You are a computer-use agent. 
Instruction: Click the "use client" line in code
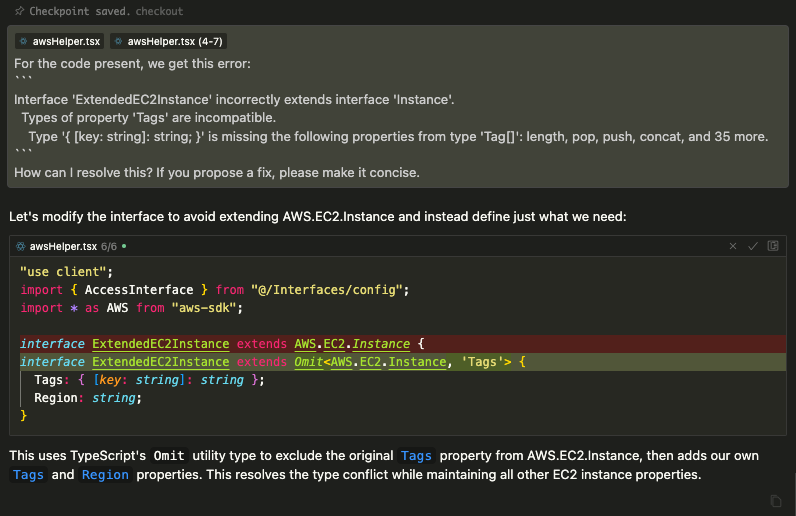click(67, 271)
